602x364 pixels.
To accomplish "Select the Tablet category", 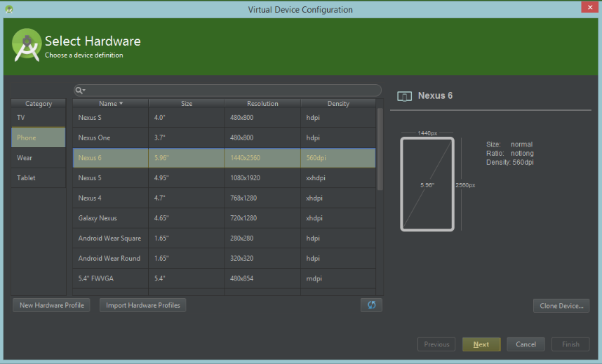I will (x=39, y=177).
